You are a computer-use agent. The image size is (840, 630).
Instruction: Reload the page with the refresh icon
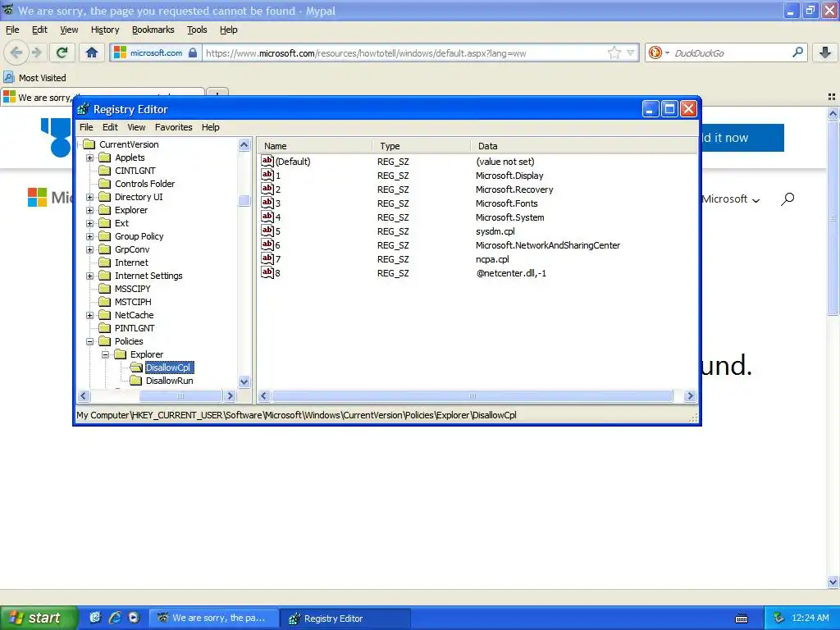[62, 52]
